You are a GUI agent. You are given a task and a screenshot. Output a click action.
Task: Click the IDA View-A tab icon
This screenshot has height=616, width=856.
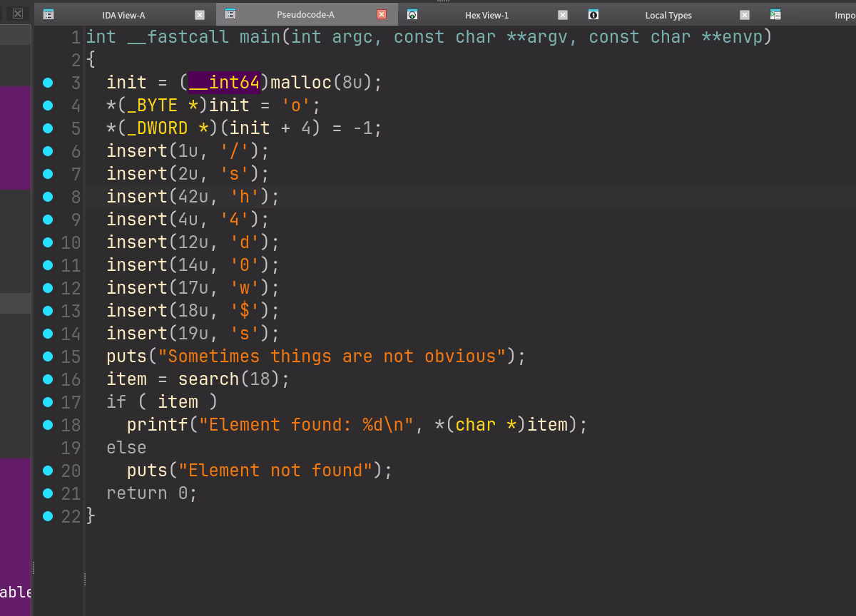(x=48, y=14)
